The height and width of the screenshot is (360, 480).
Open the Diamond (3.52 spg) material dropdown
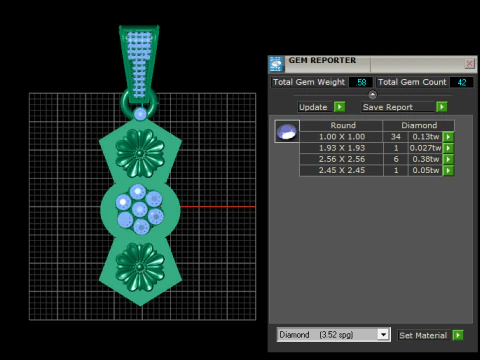(383, 334)
